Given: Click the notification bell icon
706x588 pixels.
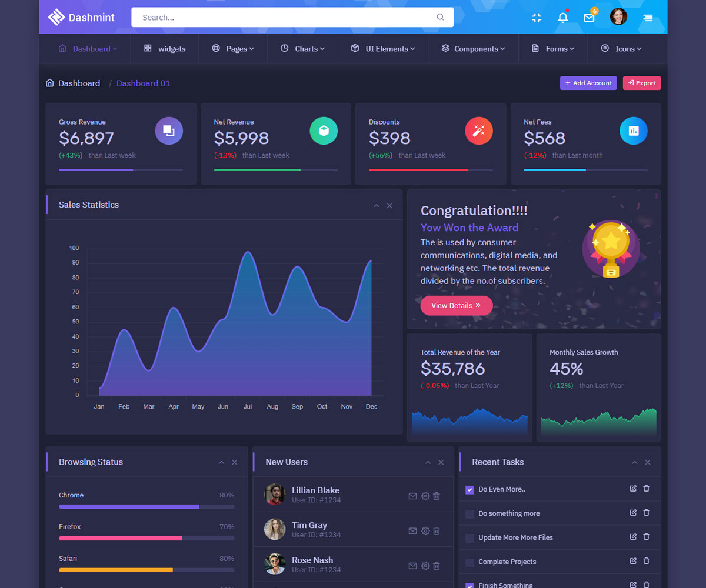Looking at the screenshot, I should pyautogui.click(x=562, y=18).
